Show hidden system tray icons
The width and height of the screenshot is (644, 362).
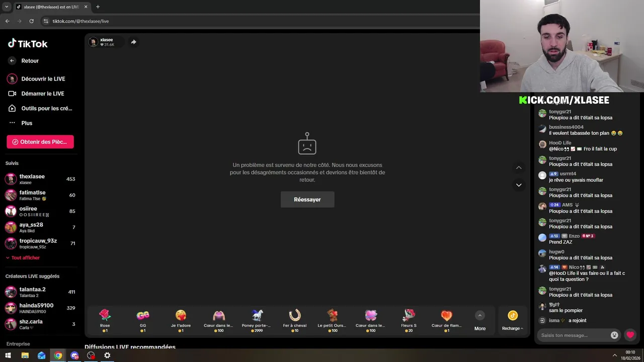(x=614, y=355)
